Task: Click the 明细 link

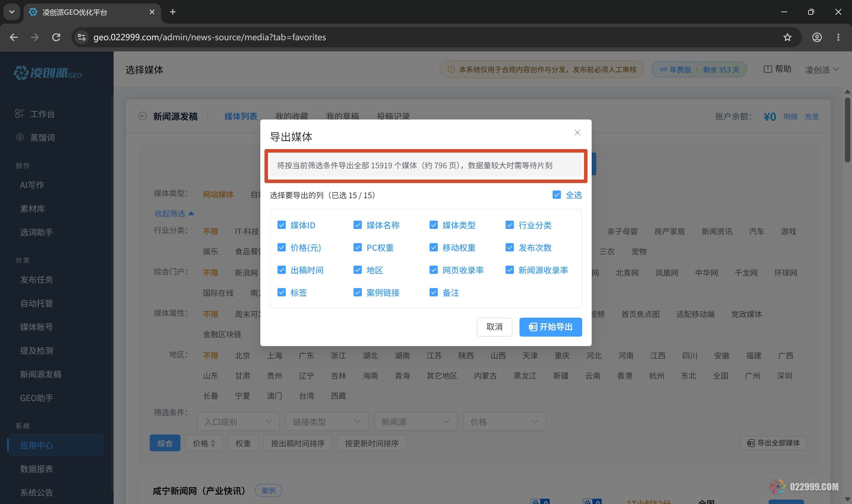Action: (x=790, y=117)
